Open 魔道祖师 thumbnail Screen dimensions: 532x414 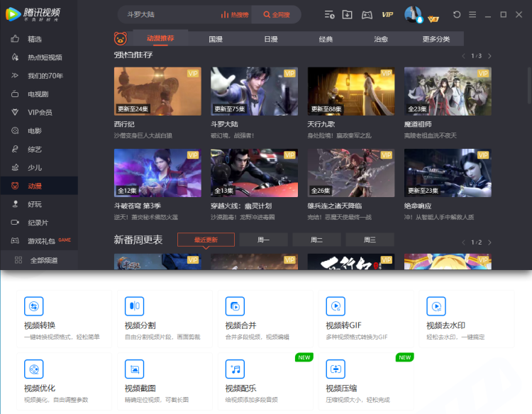pyautogui.click(x=448, y=91)
